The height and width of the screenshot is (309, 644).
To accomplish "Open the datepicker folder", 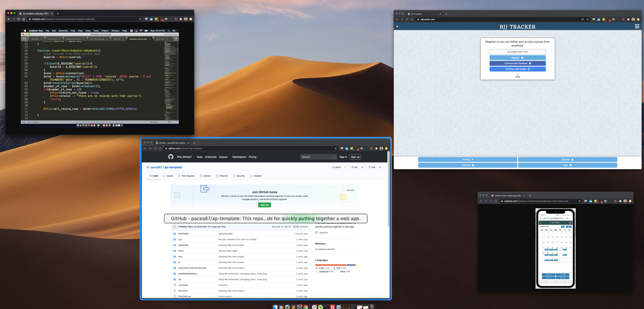I will point(183,245).
